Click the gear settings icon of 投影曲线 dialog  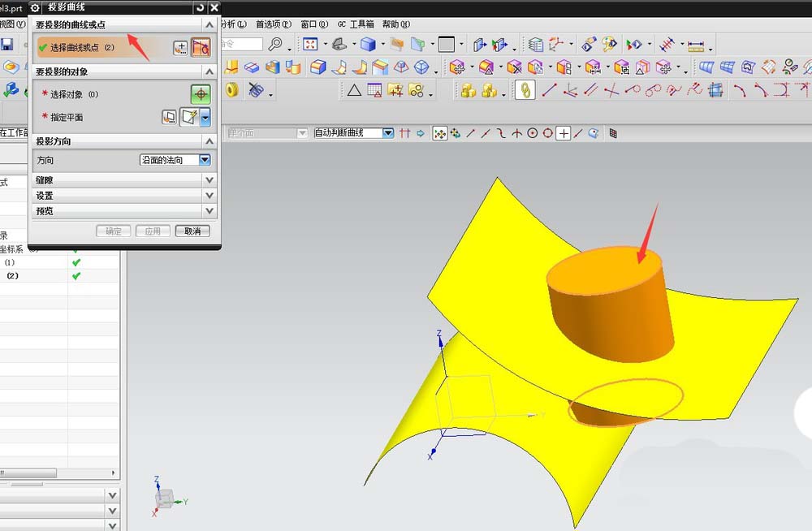(x=35, y=7)
